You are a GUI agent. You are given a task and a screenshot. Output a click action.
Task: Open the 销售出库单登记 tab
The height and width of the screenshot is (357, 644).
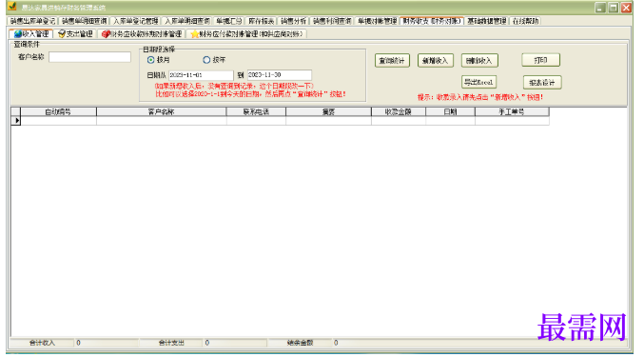pos(33,21)
